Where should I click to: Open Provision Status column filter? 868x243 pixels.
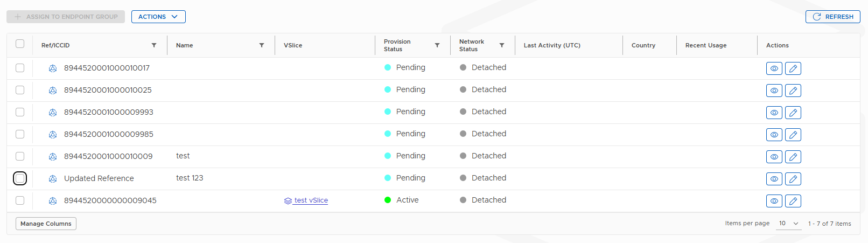437,45
